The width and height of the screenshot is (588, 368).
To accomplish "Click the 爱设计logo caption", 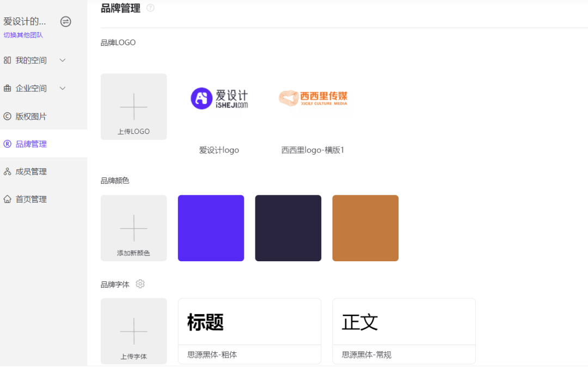I will click(x=219, y=150).
